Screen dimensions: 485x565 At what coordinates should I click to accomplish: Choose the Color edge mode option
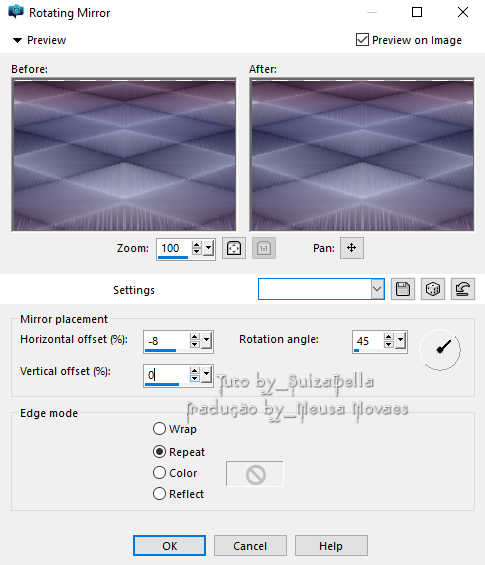pyautogui.click(x=159, y=473)
